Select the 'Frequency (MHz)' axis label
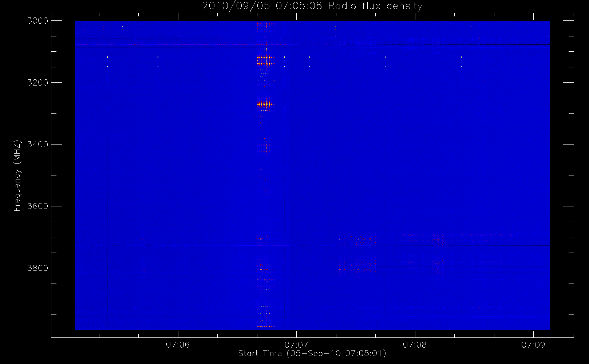Image resolution: width=589 pixels, height=364 pixels. click(17, 175)
